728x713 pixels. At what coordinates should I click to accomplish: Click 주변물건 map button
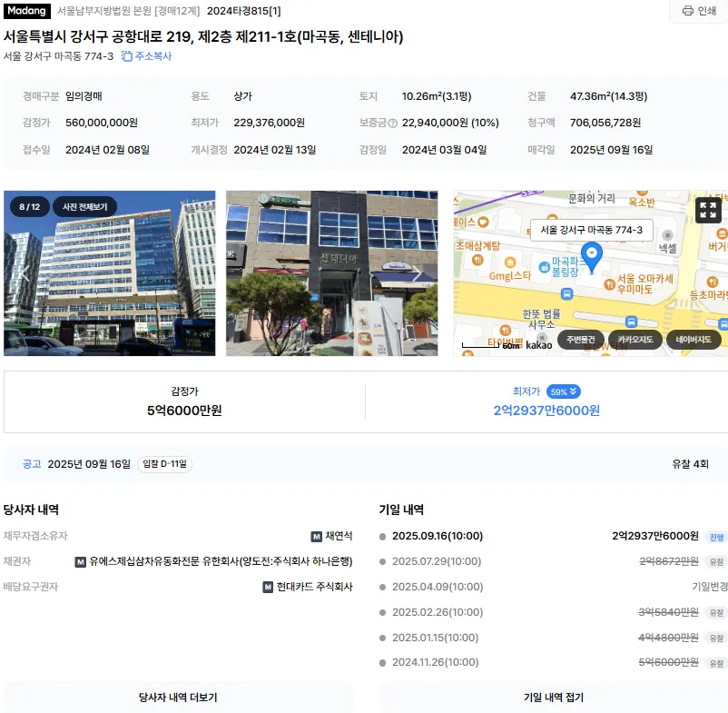pos(580,340)
